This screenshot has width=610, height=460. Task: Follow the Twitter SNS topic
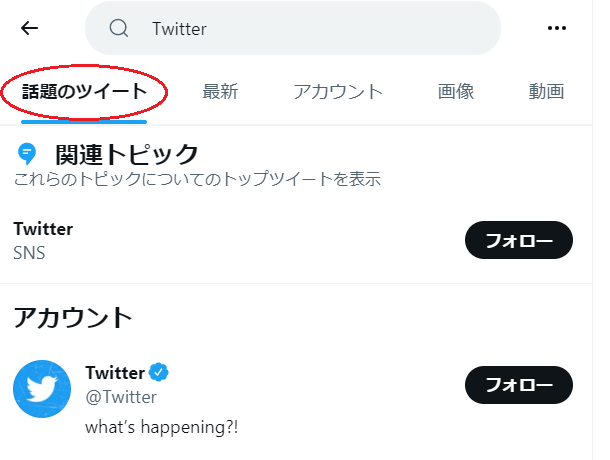click(x=518, y=240)
